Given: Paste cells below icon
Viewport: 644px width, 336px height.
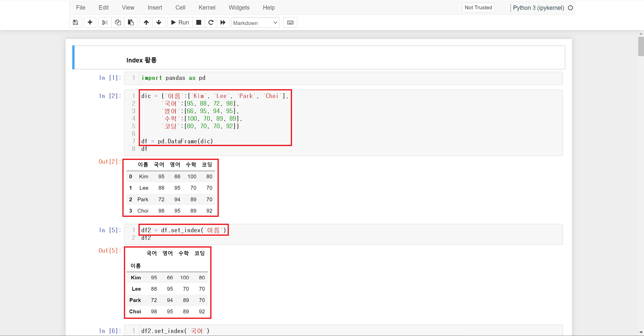Looking at the screenshot, I should pos(131,22).
